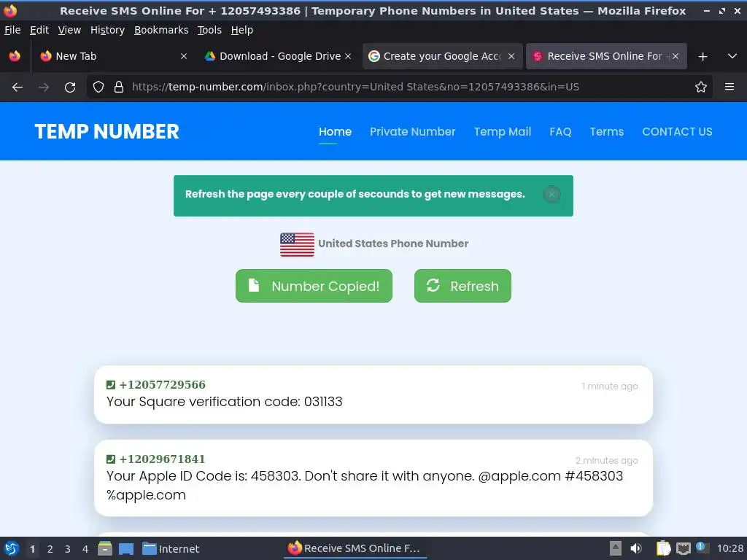This screenshot has height=560, width=747.
Task: Open the FAQ page
Action: click(x=560, y=132)
